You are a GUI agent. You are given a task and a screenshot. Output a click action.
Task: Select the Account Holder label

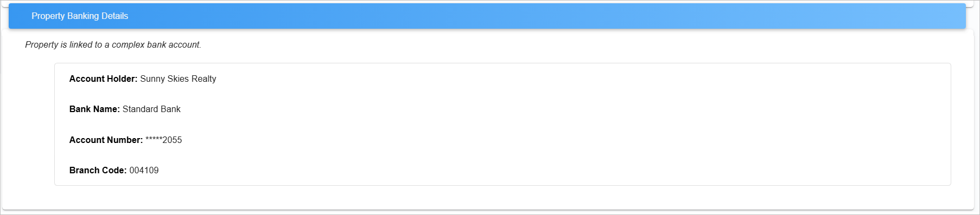coord(103,79)
